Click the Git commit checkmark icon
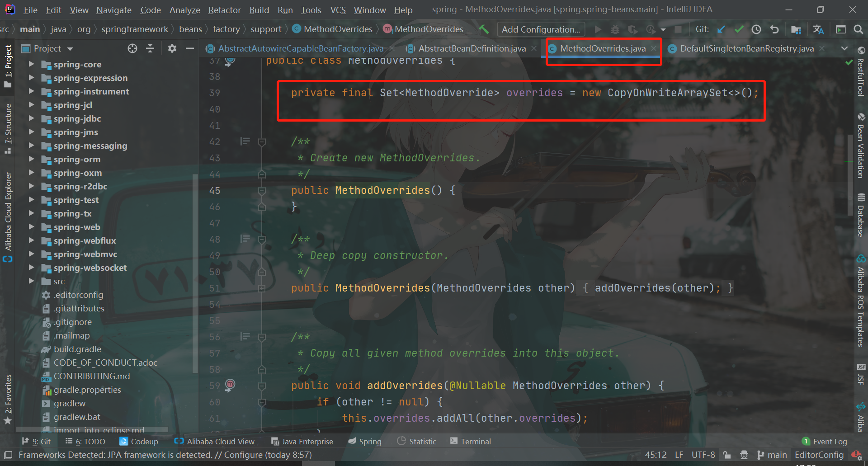Viewport: 868px width, 466px height. coord(739,29)
